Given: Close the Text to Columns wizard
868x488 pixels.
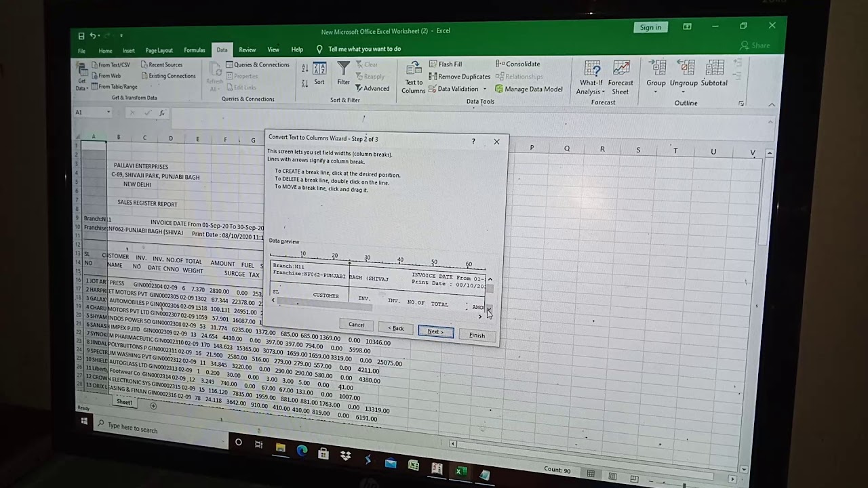Looking at the screenshot, I should point(496,142).
